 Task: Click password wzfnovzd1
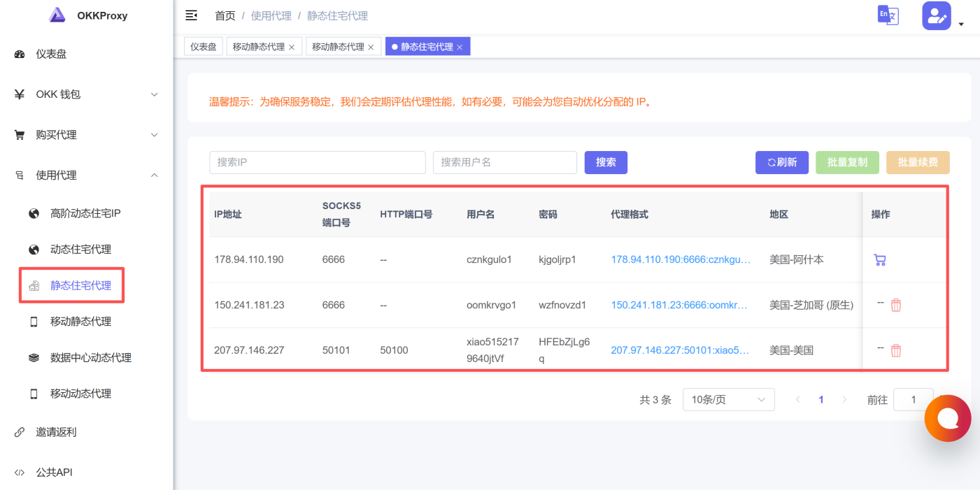[x=562, y=305]
